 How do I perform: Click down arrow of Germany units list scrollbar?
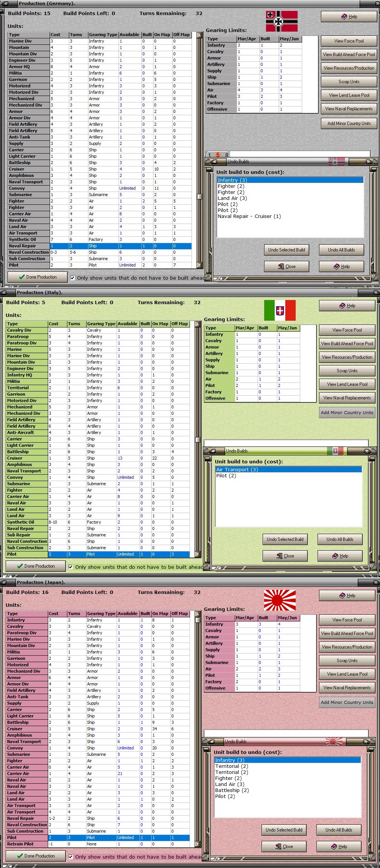[199, 265]
